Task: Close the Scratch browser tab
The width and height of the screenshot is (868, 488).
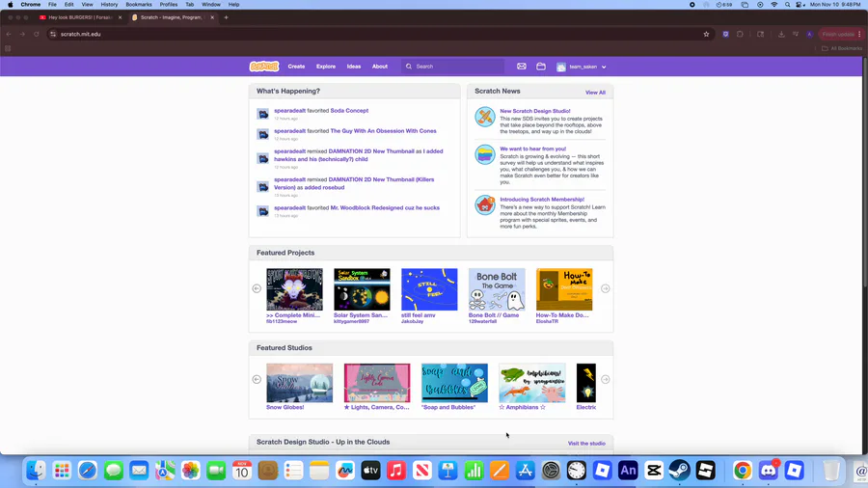Action: [x=212, y=17]
